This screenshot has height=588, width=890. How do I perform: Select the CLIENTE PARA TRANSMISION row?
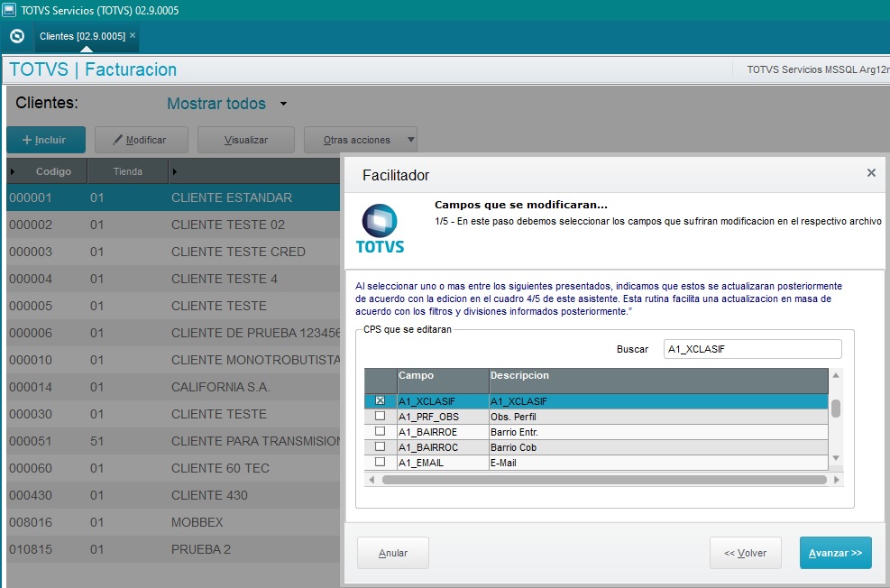173,441
